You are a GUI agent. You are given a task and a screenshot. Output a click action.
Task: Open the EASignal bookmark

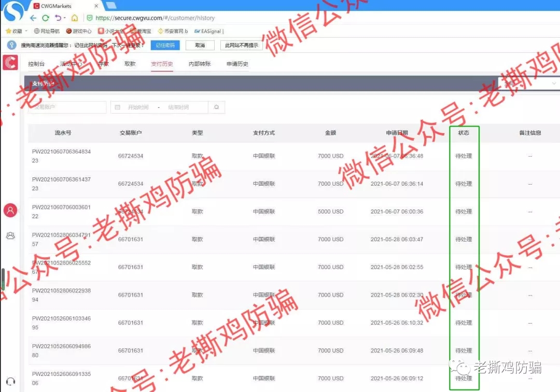pyautogui.click(x=208, y=31)
